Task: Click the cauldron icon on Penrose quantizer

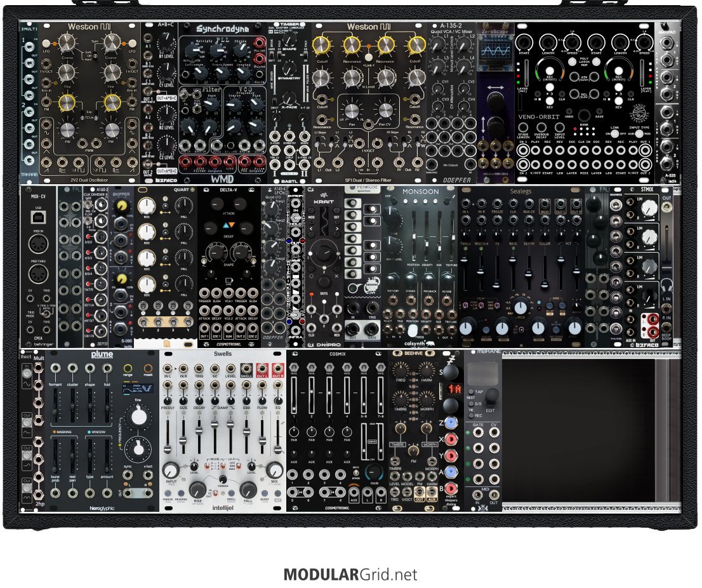Action: click(371, 285)
